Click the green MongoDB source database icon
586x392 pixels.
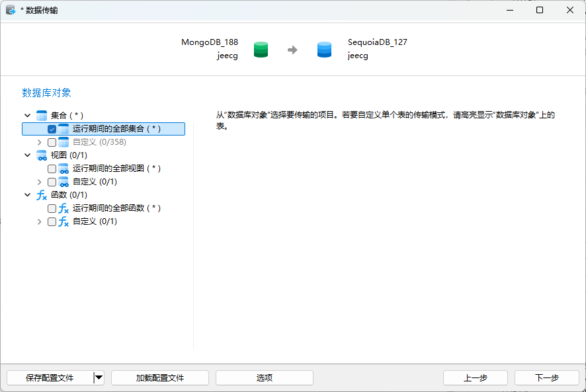click(x=261, y=50)
